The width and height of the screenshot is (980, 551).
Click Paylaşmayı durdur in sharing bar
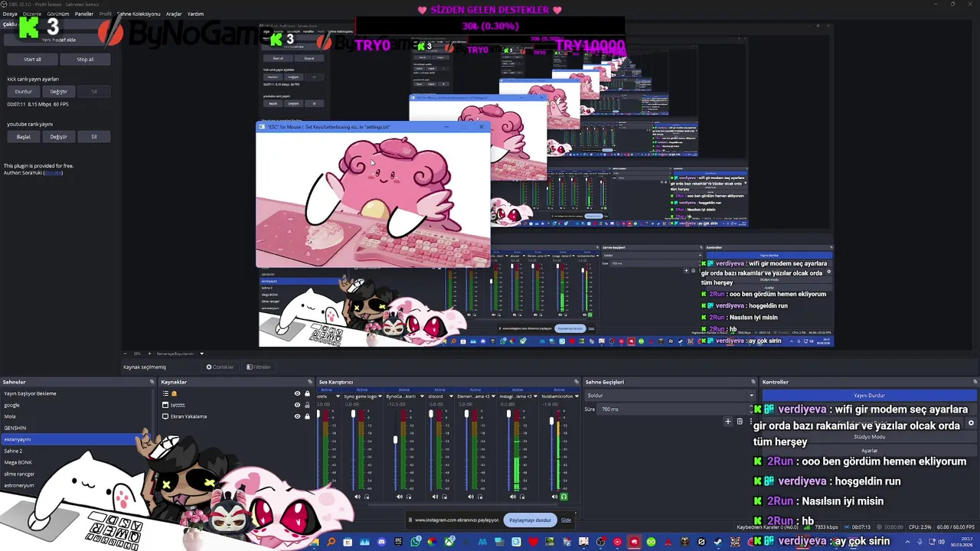[530, 520]
